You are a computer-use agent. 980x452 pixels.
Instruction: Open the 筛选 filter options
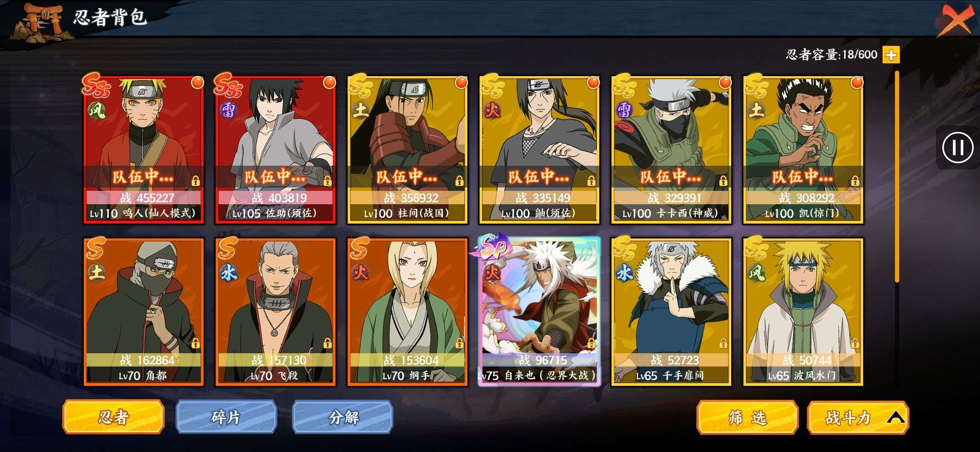(x=747, y=417)
